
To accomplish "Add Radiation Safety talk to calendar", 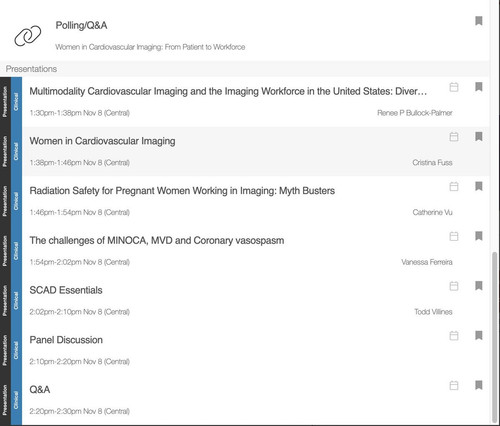I will (454, 186).
